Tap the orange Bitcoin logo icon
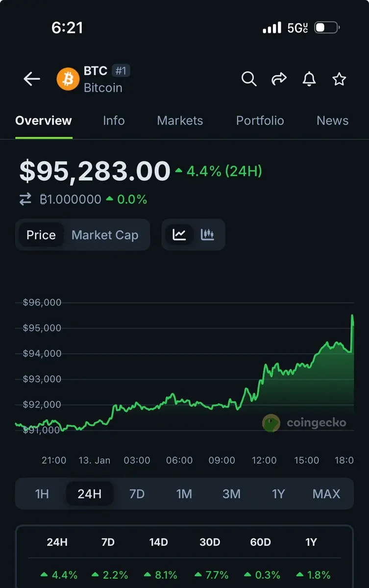 [68, 79]
